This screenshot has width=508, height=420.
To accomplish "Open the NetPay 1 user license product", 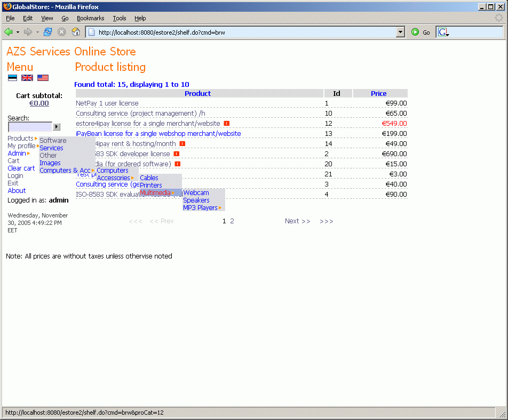I will (107, 103).
